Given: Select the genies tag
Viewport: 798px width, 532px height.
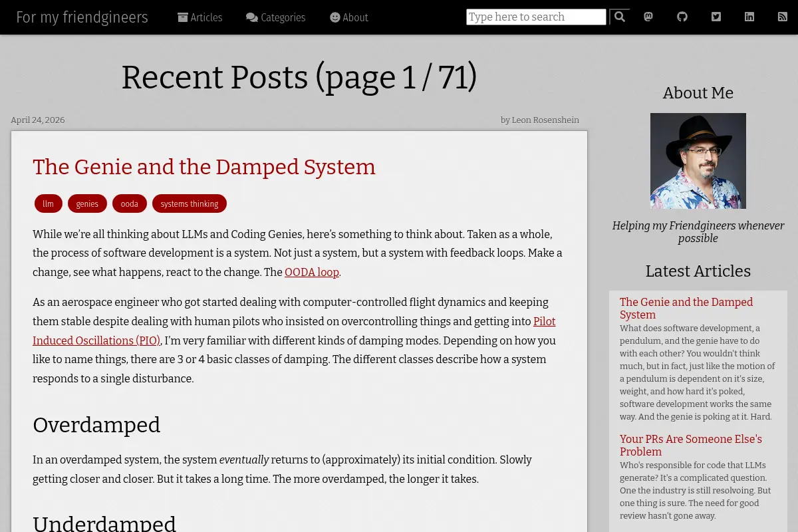Looking at the screenshot, I should coord(87,203).
